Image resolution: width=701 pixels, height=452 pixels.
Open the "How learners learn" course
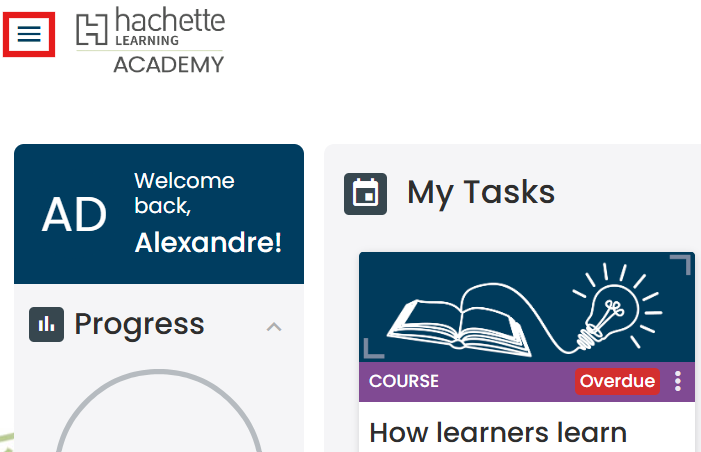[498, 432]
